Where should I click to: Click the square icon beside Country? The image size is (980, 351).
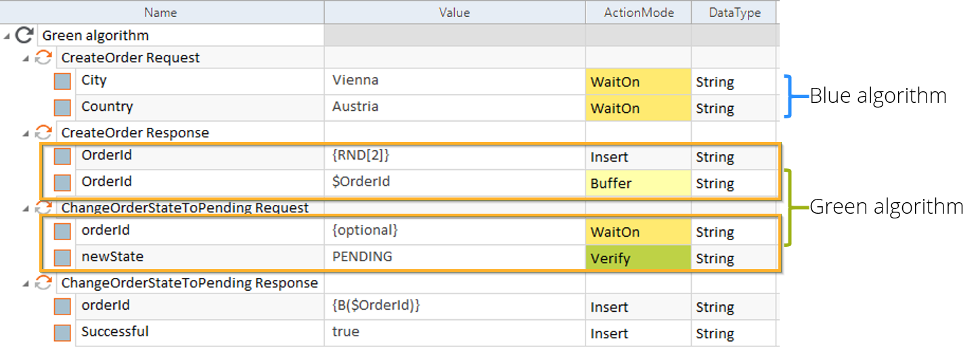tap(63, 108)
